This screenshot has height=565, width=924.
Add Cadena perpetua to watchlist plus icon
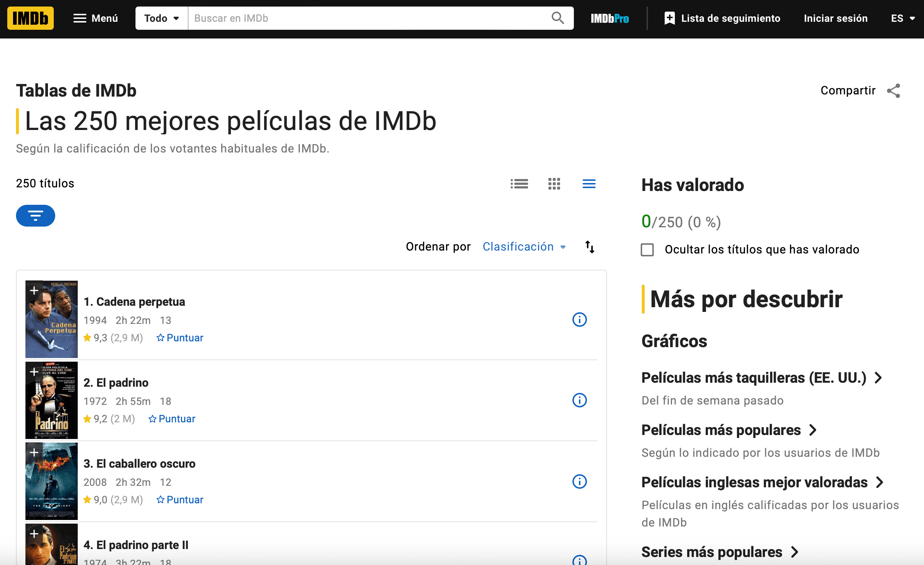pyautogui.click(x=34, y=290)
